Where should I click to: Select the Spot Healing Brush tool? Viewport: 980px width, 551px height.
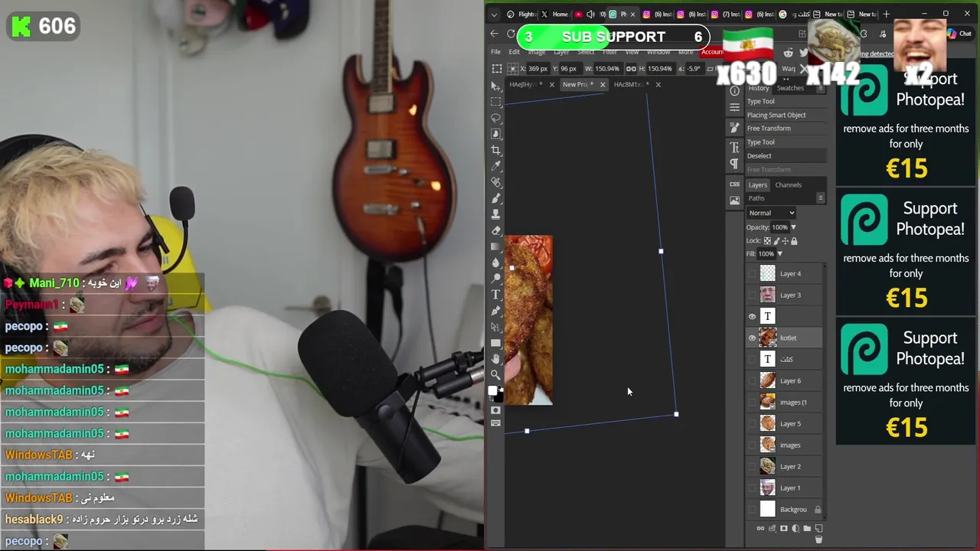point(496,182)
